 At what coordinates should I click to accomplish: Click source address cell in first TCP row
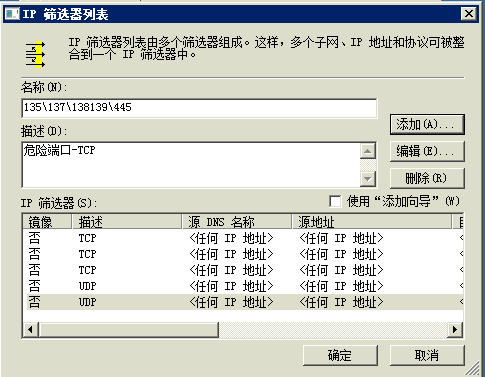[x=341, y=238]
